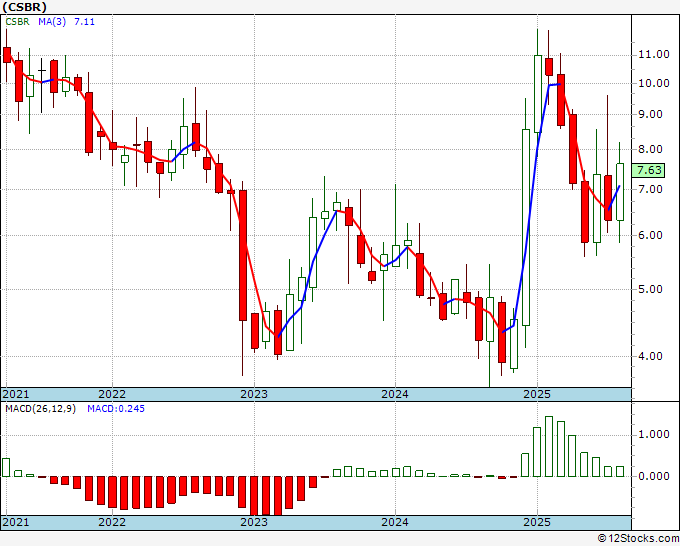Click the 7.00 price axis label
The width and height of the screenshot is (680, 546).
pyautogui.click(x=651, y=189)
